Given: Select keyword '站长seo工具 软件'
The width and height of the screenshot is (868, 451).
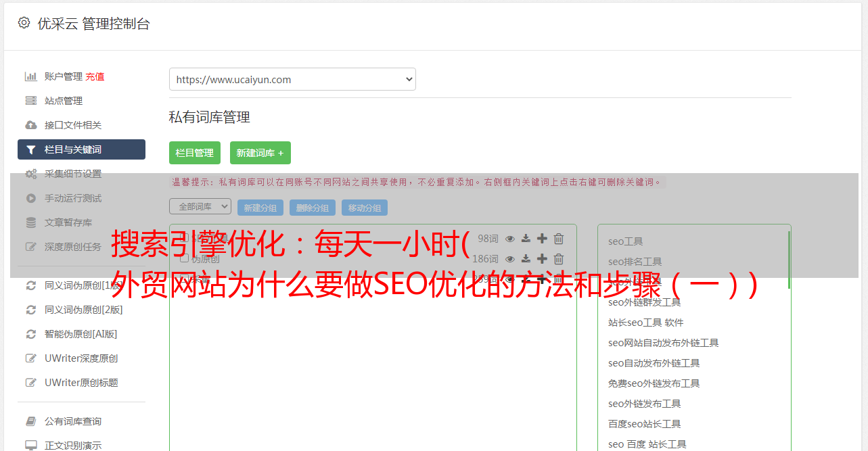Looking at the screenshot, I should 646,323.
